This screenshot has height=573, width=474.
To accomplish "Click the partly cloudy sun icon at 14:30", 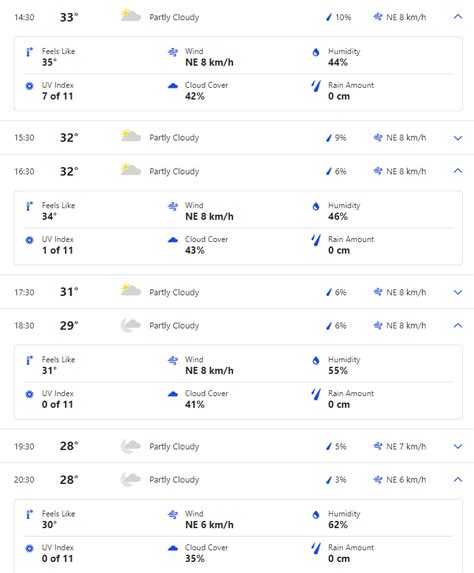I will coord(131,16).
